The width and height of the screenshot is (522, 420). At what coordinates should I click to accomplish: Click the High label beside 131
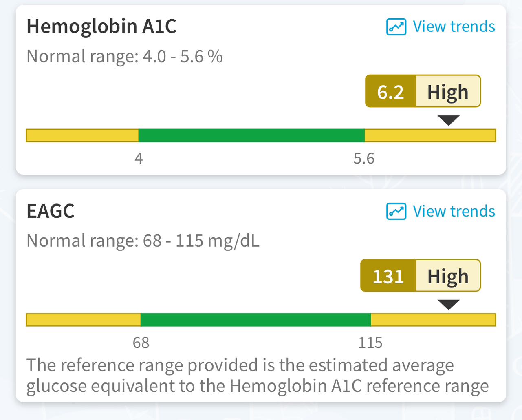[x=447, y=276]
